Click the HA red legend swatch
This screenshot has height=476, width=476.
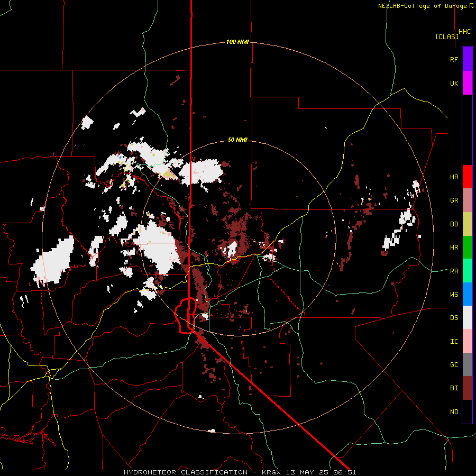[467, 177]
